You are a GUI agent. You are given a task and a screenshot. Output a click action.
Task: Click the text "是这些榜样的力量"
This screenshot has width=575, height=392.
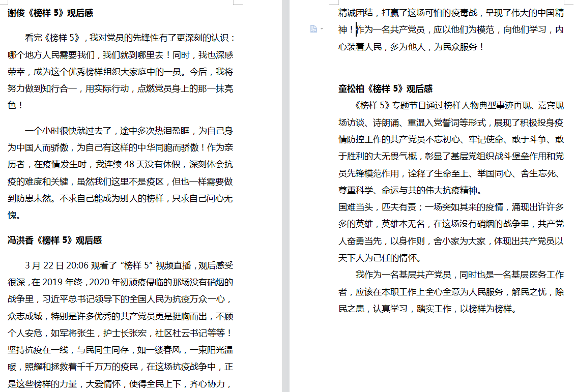click(x=42, y=384)
